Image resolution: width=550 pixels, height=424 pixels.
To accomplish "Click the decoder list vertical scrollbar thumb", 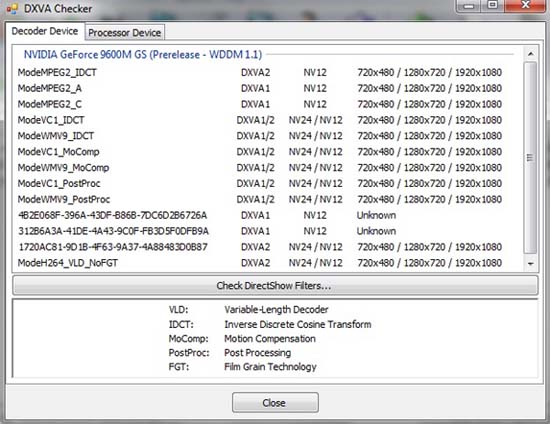I will (530, 157).
